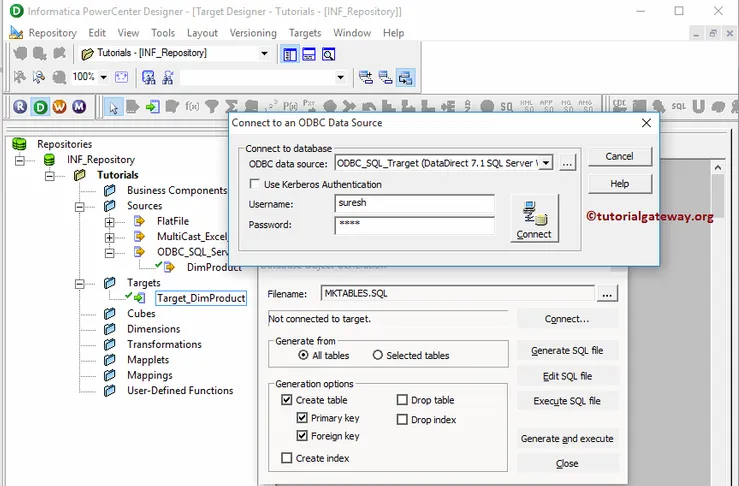Click the Edit SQL file button
Image resolution: width=739 pixels, height=486 pixels.
click(x=567, y=376)
